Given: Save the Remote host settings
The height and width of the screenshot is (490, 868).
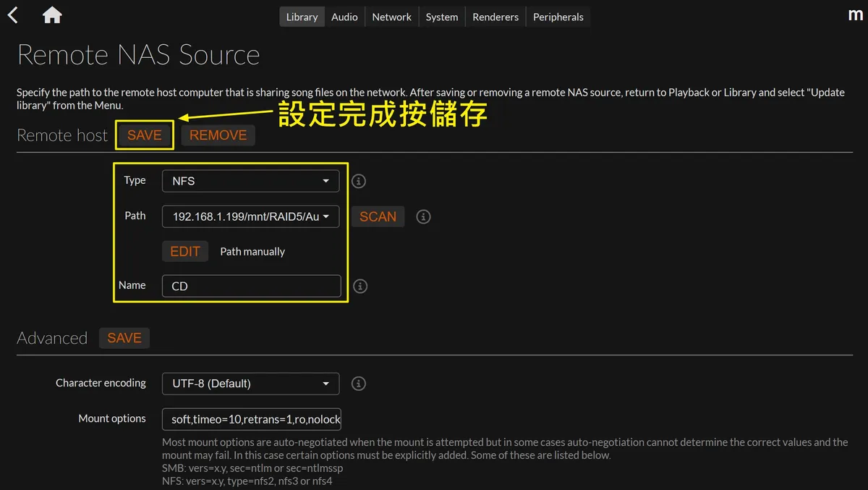Looking at the screenshot, I should pos(144,135).
